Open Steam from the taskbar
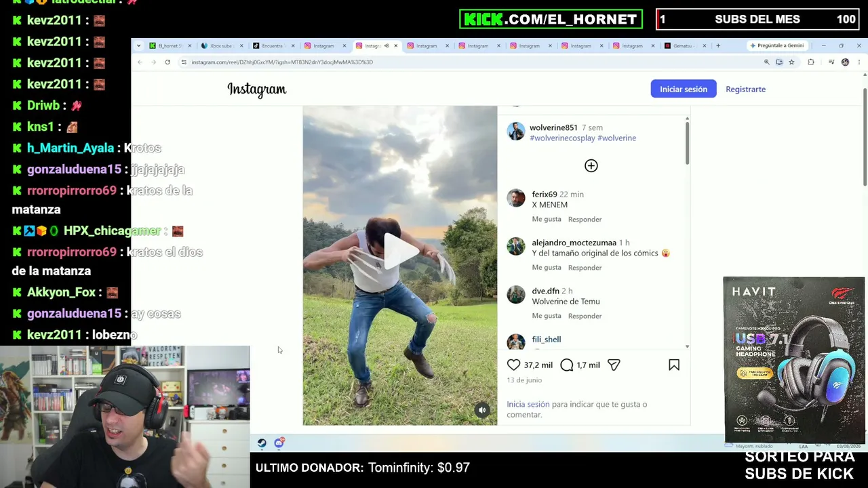 pos(262,443)
